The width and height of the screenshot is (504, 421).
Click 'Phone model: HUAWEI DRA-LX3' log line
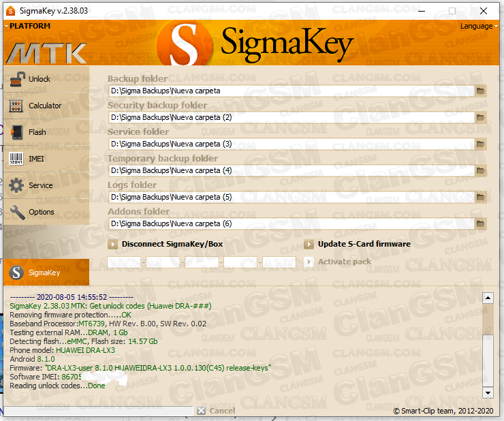click(x=63, y=350)
